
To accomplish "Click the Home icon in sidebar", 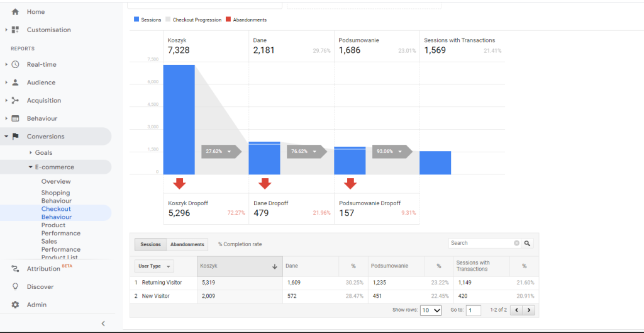I will point(15,12).
